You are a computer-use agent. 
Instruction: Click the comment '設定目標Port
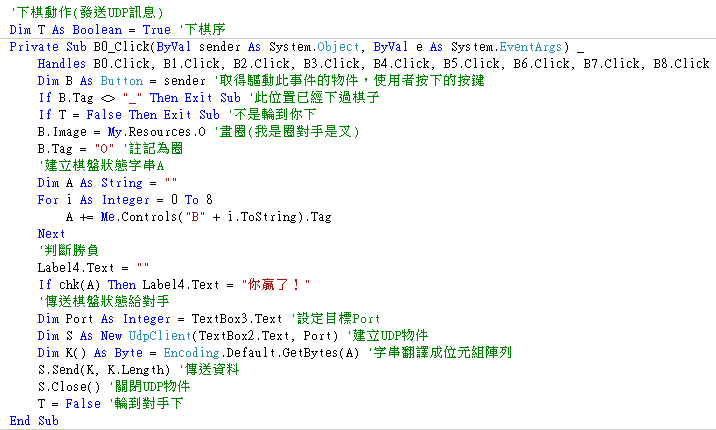click(x=336, y=319)
